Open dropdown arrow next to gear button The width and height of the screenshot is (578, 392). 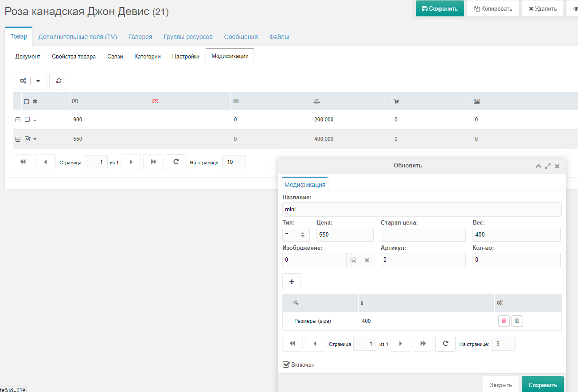[39, 81]
